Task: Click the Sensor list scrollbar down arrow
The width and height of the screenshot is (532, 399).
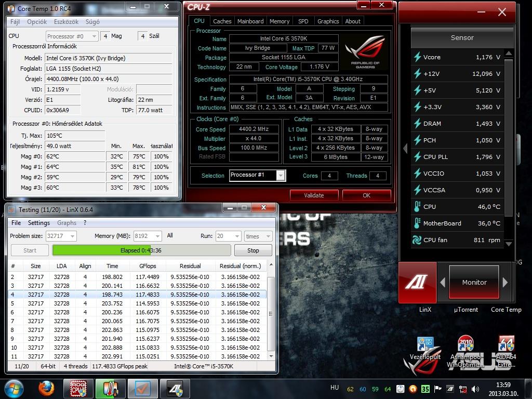Action: click(508, 244)
